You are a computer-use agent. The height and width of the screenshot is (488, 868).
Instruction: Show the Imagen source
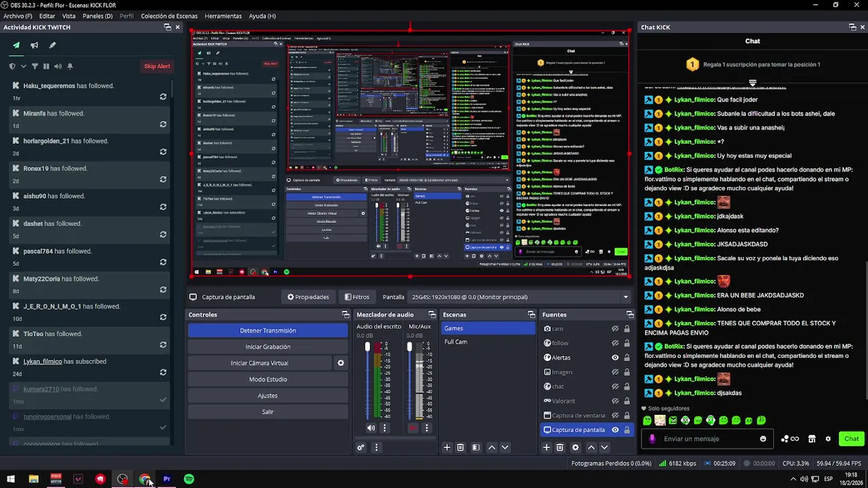click(x=615, y=371)
